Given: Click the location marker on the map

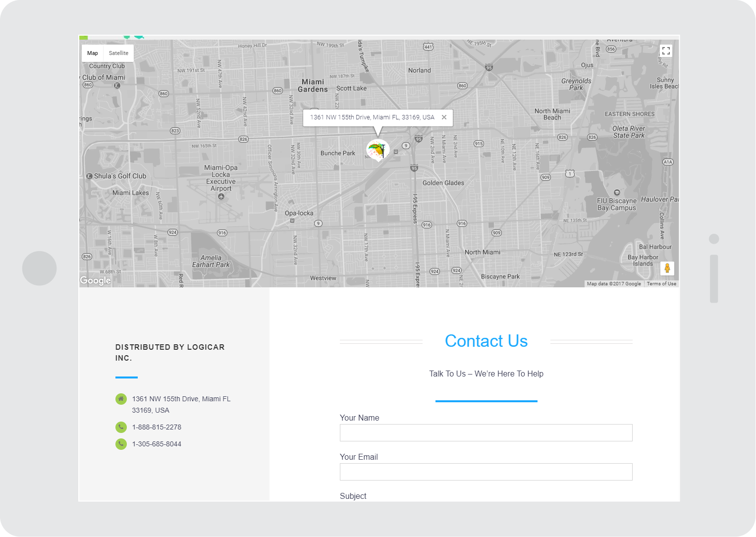Looking at the screenshot, I should pos(378,150).
